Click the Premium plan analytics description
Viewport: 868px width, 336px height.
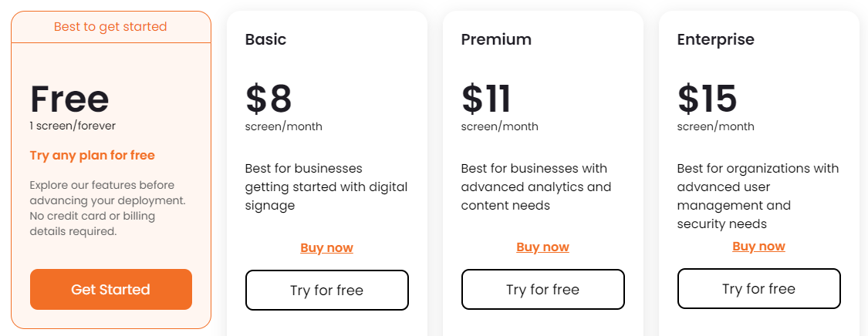coord(535,186)
